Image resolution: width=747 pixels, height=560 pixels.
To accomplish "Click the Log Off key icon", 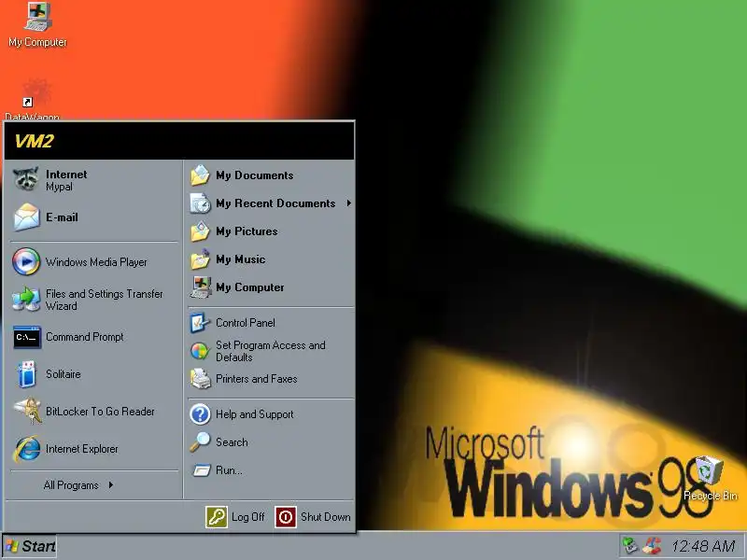I will 217,517.
